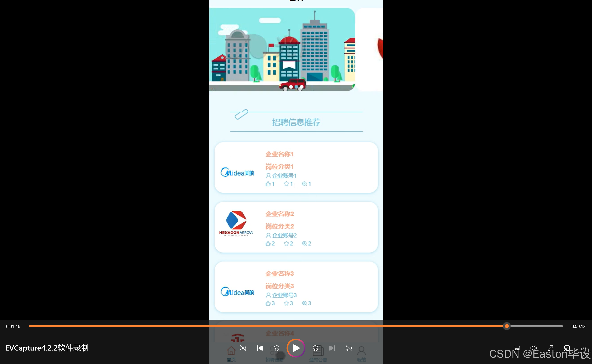The image size is (592, 364).
Task: Click remaining time 0:00:12 label
Action: coord(578,326)
